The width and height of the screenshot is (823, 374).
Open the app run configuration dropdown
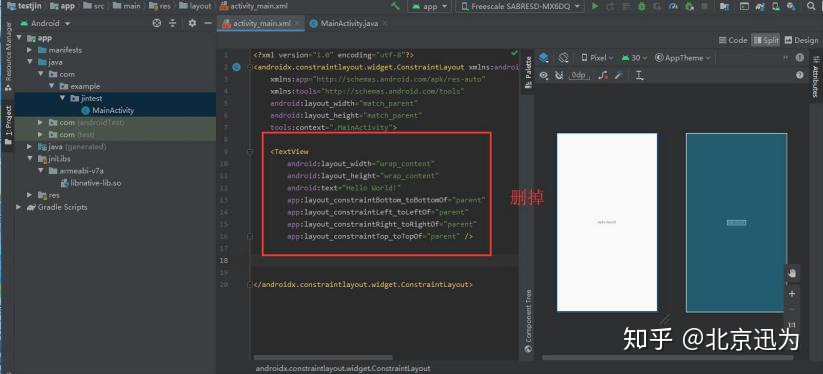coord(429,6)
